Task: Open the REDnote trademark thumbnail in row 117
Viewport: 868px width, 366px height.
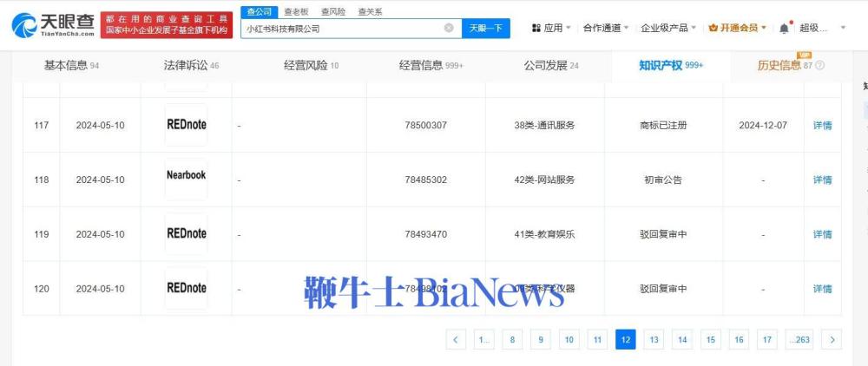Action: point(186,125)
